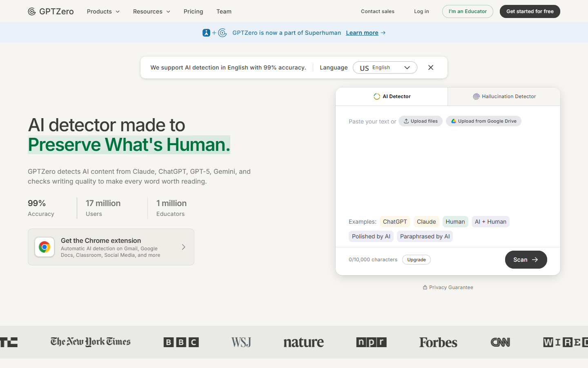Screen dimensions: 588x368
Task: Open the Products dropdown menu
Action: coord(103,11)
